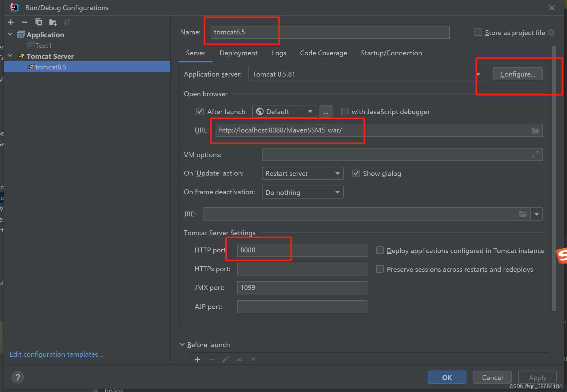This screenshot has height=392, width=567.
Task: Open the JRE dropdown arrow
Action: [x=537, y=214]
